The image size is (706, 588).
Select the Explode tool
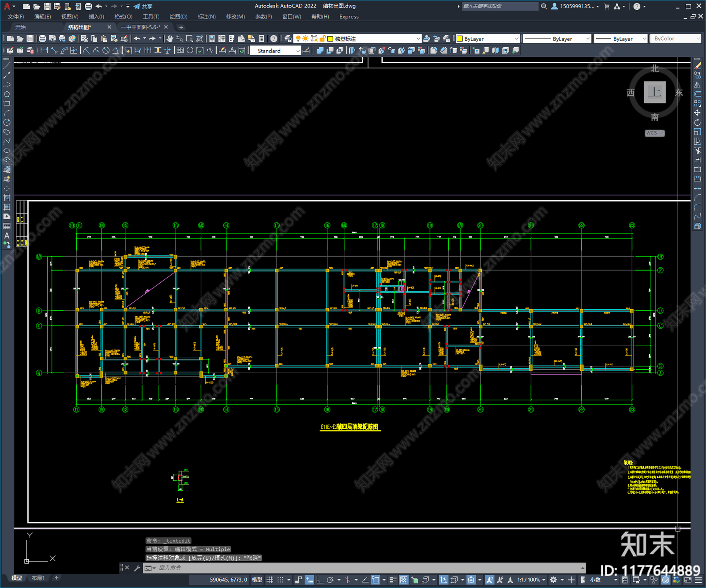coord(697,226)
